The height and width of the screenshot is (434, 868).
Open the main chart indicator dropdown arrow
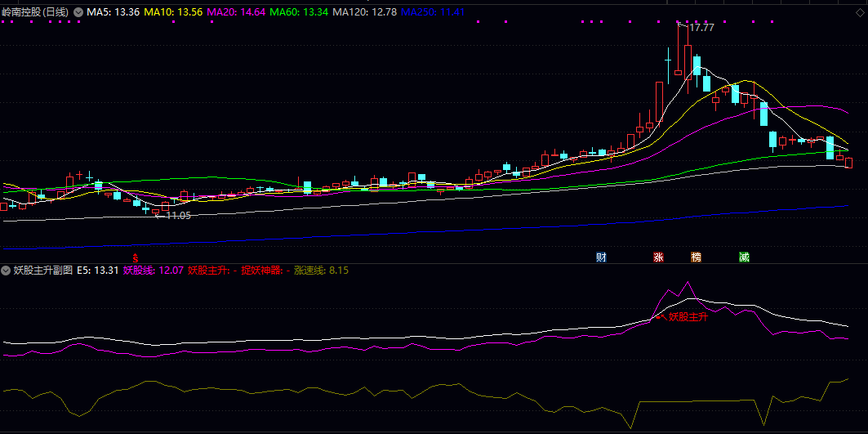(x=78, y=12)
